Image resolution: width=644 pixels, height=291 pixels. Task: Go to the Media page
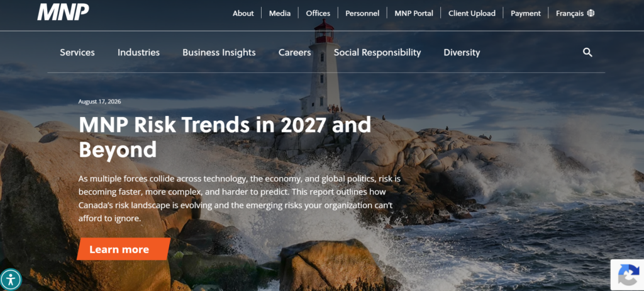[280, 13]
